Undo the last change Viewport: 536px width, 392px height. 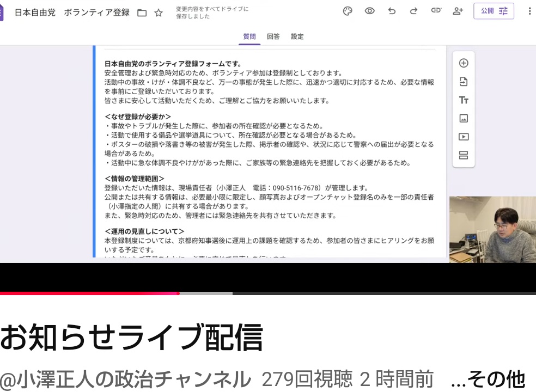pyautogui.click(x=392, y=11)
